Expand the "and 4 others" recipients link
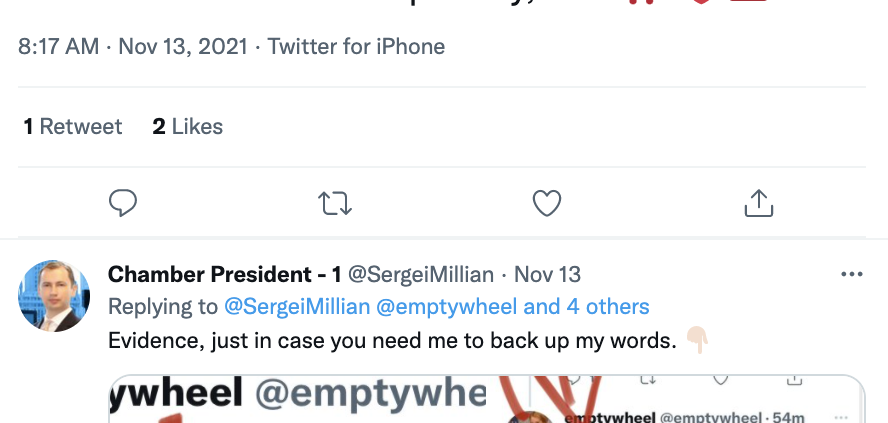Screen dimensions: 888x423 (x=587, y=306)
